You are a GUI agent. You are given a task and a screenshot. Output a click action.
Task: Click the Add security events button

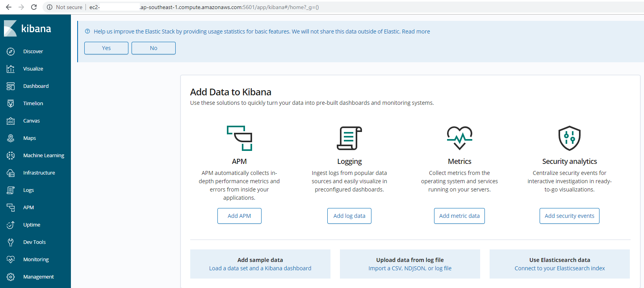pos(570,216)
